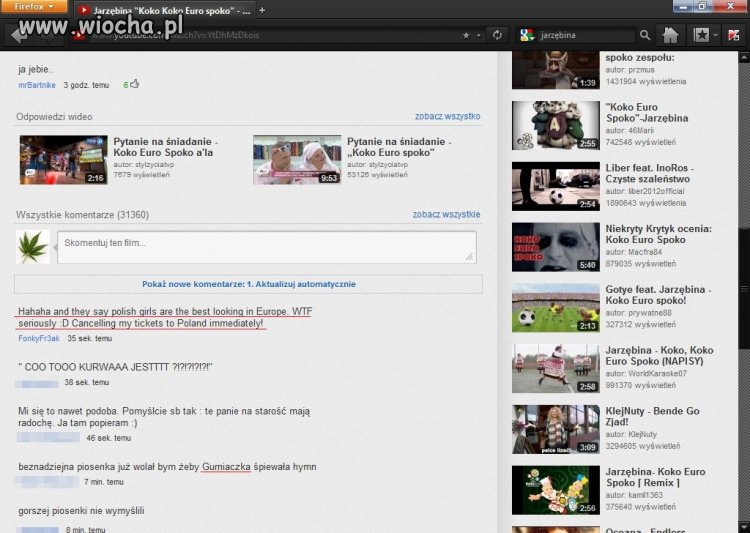750x533 pixels.
Task: Click Wszystkie komentarze (31360) heading
Action: click(82, 215)
